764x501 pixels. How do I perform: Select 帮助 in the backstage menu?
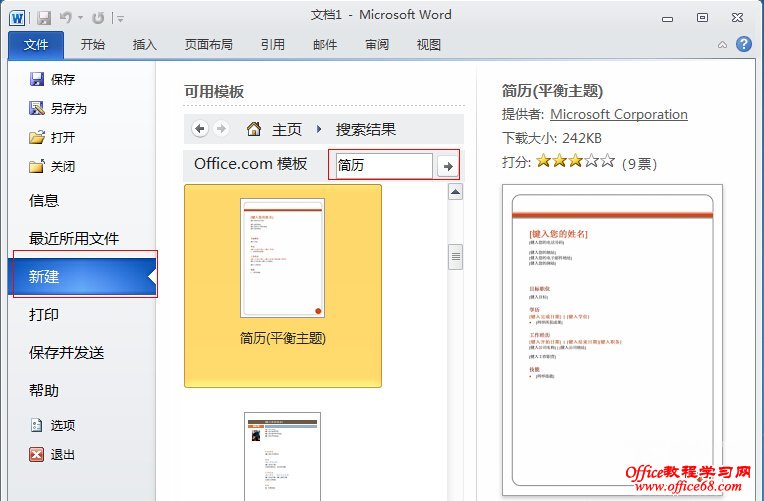[44, 390]
